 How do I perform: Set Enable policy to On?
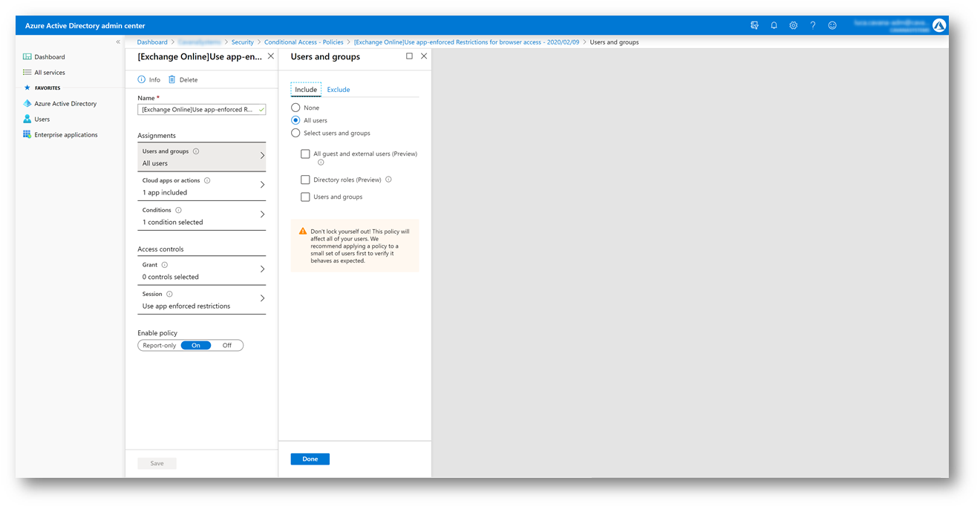coord(196,345)
